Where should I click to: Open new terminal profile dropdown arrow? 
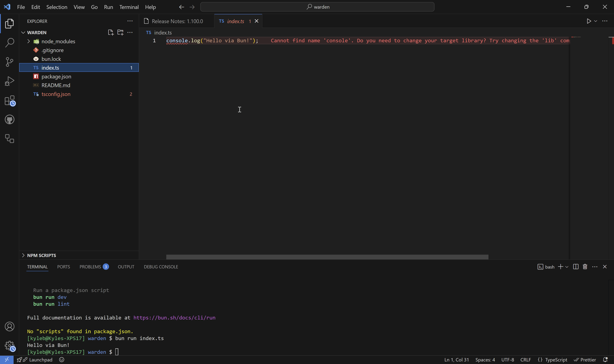click(x=567, y=267)
